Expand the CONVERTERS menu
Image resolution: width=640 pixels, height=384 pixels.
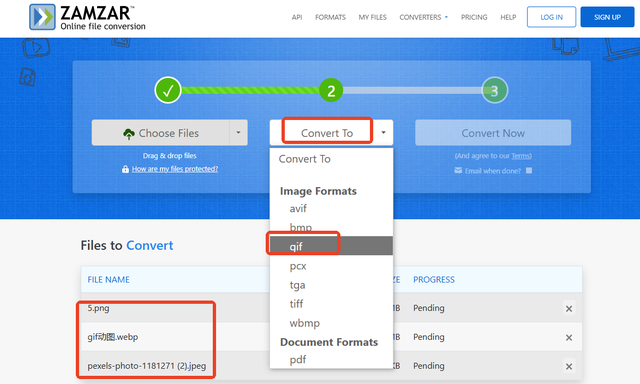pyautogui.click(x=423, y=17)
